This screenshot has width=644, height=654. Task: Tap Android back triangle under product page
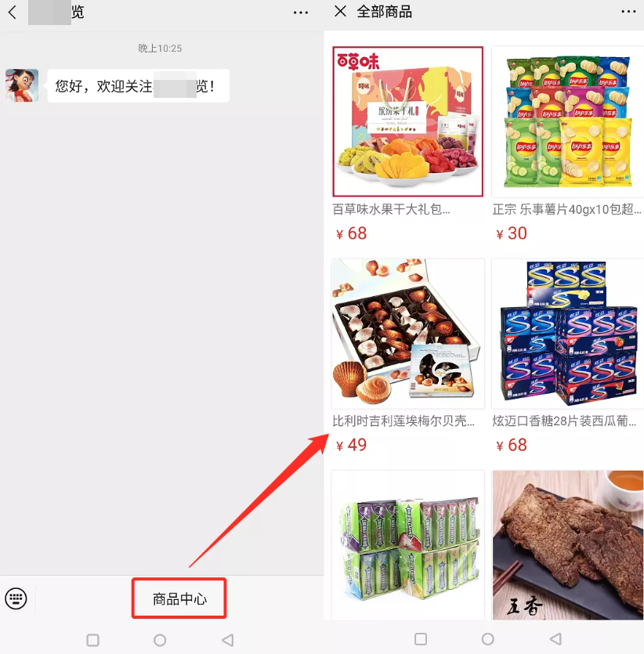[x=555, y=639]
